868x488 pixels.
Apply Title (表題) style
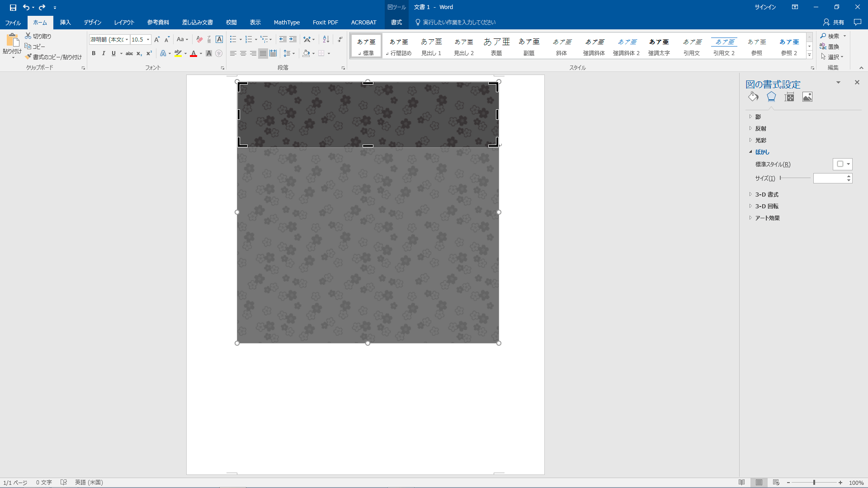[496, 46]
